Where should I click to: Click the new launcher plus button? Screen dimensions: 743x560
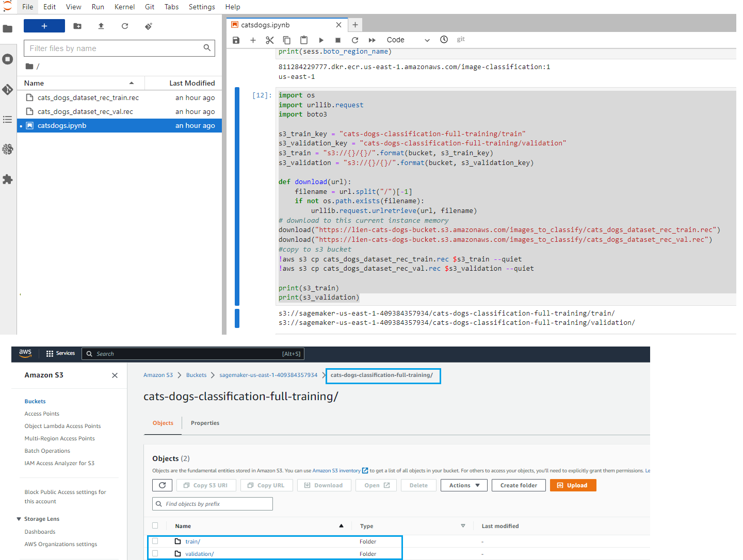(x=44, y=26)
